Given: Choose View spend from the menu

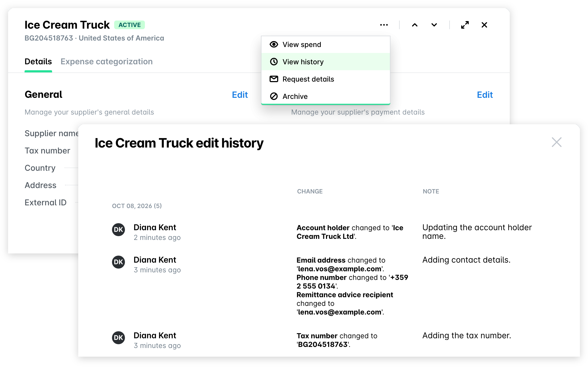Looking at the screenshot, I should pos(326,44).
